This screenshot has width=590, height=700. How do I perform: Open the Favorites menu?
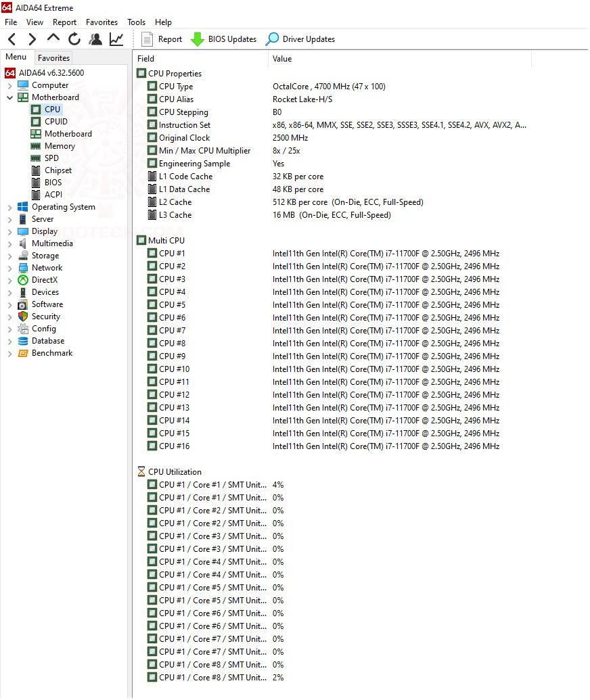pos(102,22)
